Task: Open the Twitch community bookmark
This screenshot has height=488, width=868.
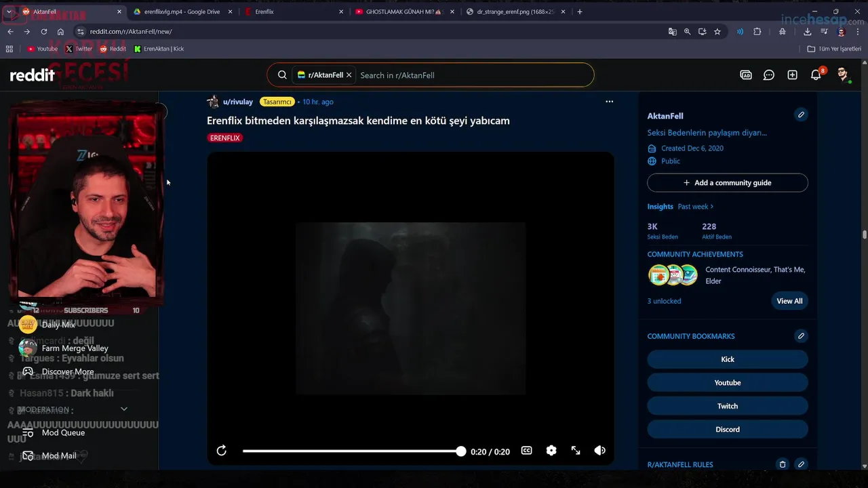Action: pyautogui.click(x=728, y=406)
